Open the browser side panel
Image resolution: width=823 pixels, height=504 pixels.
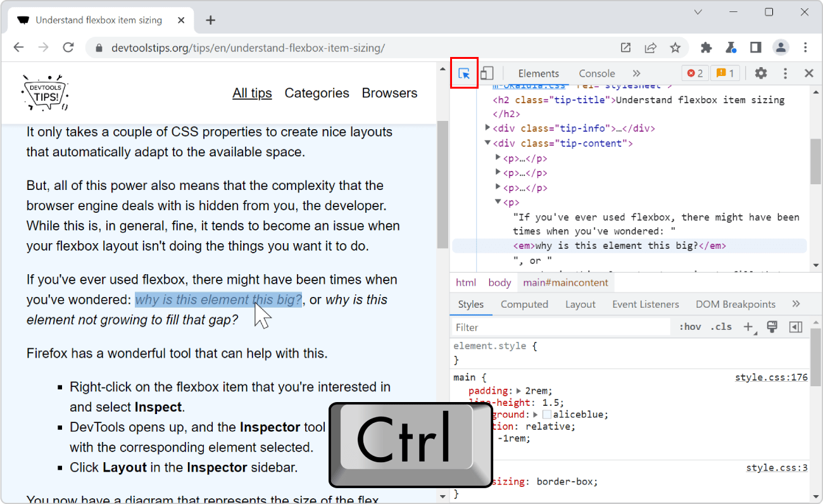coord(755,47)
